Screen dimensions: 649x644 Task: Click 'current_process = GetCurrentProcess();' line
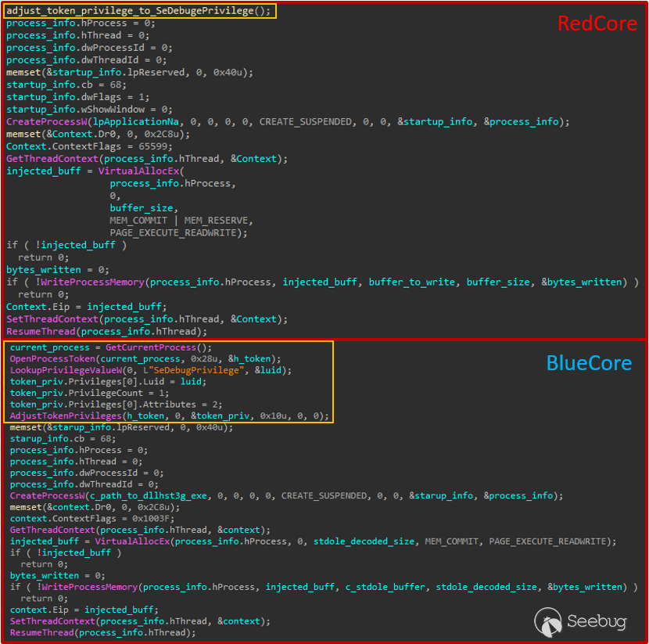[x=110, y=347]
